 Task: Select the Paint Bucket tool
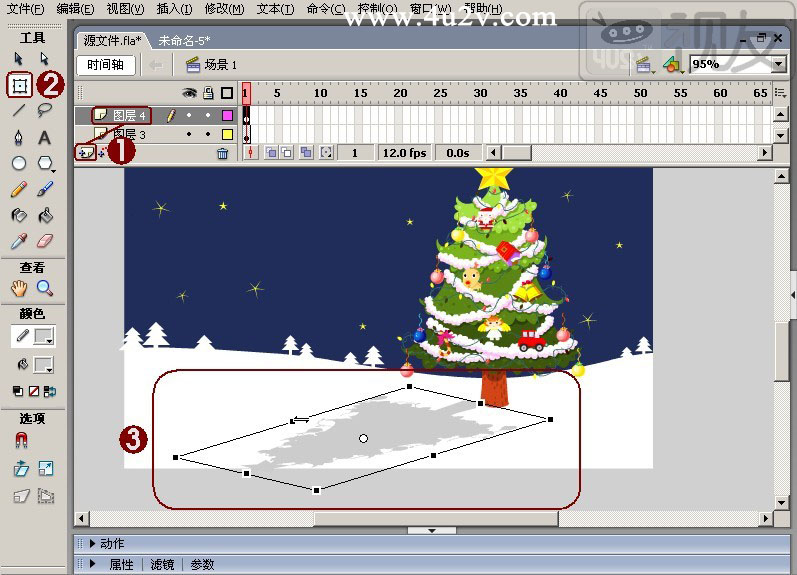coord(44,215)
